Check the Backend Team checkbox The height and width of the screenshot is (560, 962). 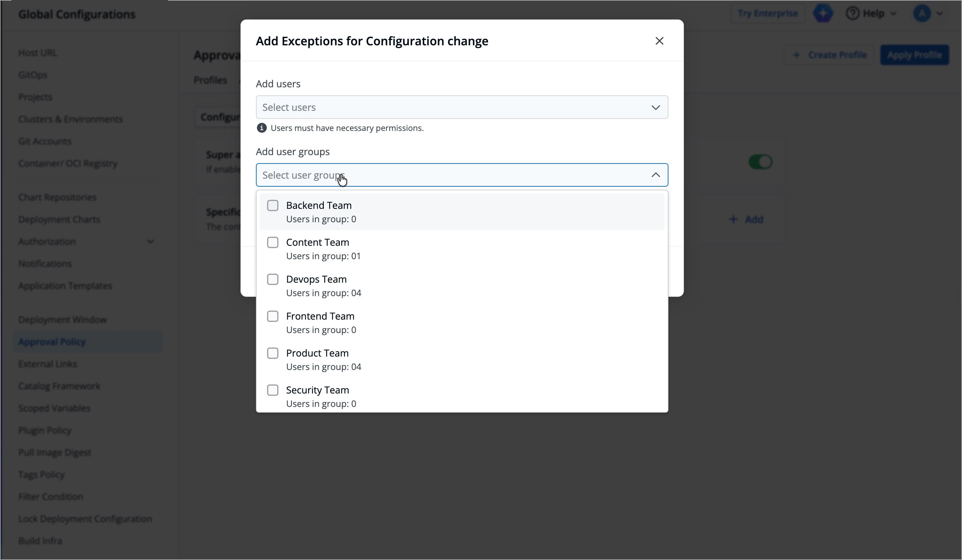[x=273, y=205]
